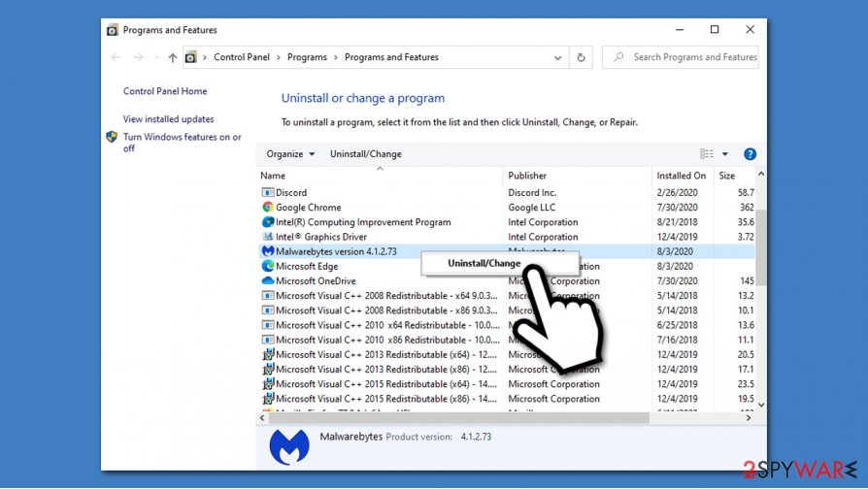Image resolution: width=868 pixels, height=489 pixels.
Task: Click the large Malwarebytes logo in details pane
Action: point(289,447)
